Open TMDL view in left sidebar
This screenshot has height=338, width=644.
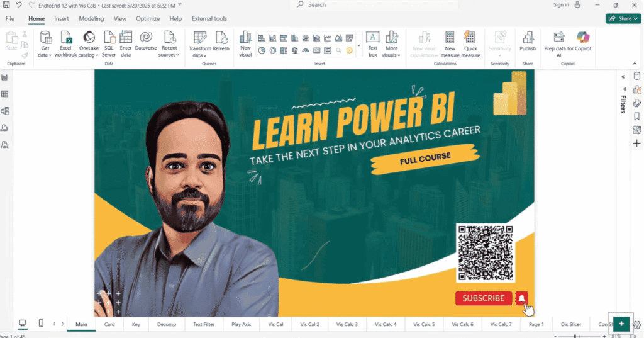[x=5, y=145]
